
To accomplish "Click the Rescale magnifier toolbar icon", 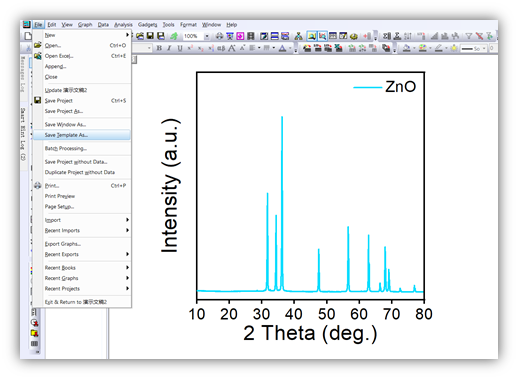I will pyautogui.click(x=312, y=36).
